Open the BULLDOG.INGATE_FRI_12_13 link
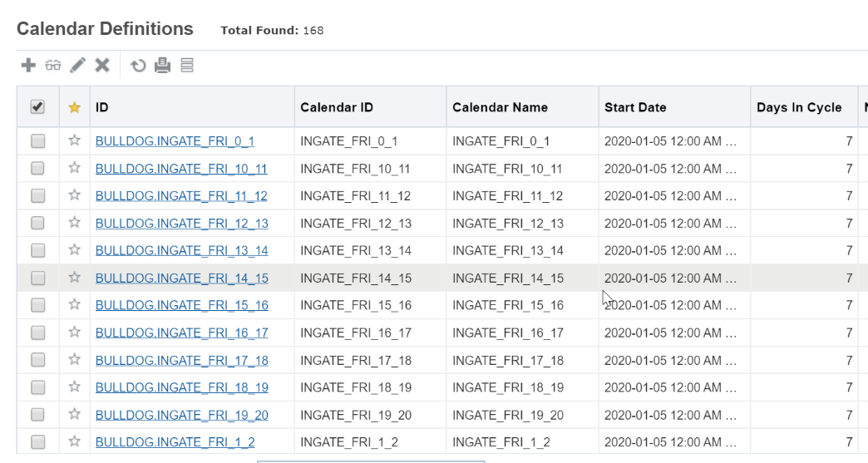Screen dimensions: 868x463 coord(181,223)
